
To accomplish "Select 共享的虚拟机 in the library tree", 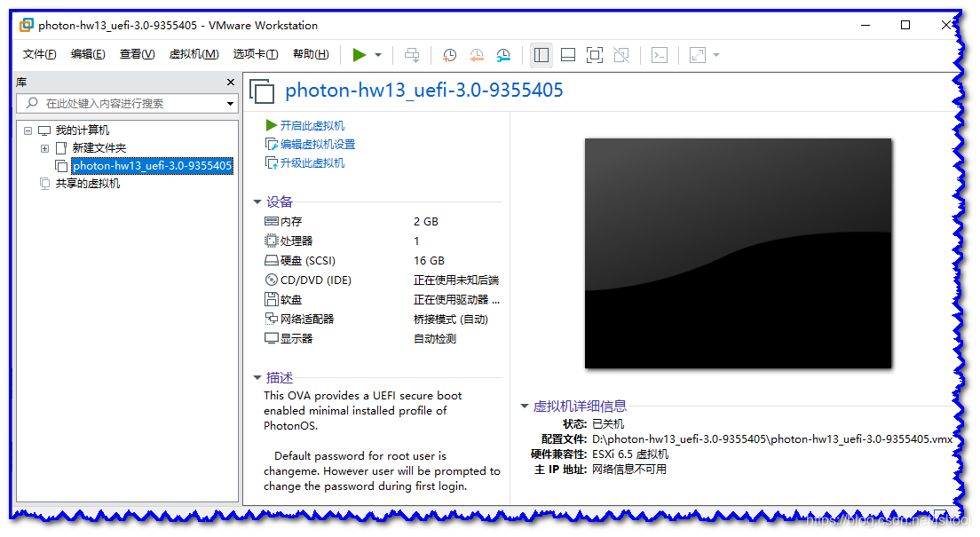I will (88, 183).
